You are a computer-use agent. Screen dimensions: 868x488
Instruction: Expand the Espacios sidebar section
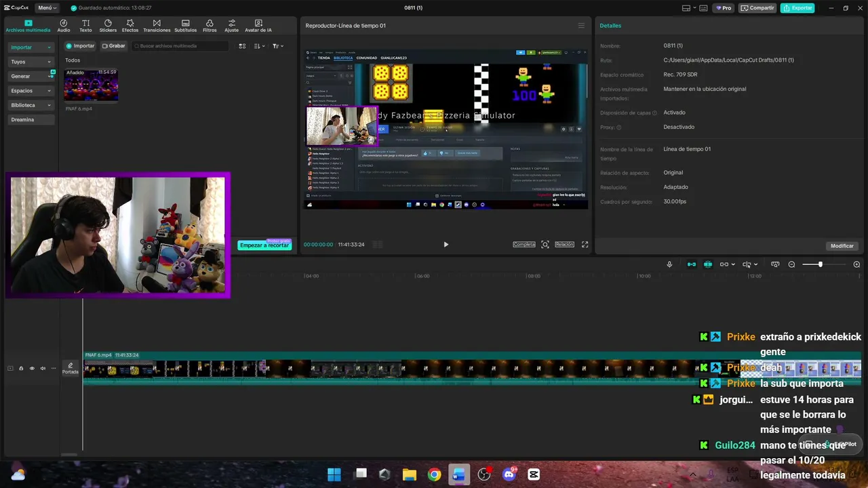[x=31, y=90]
